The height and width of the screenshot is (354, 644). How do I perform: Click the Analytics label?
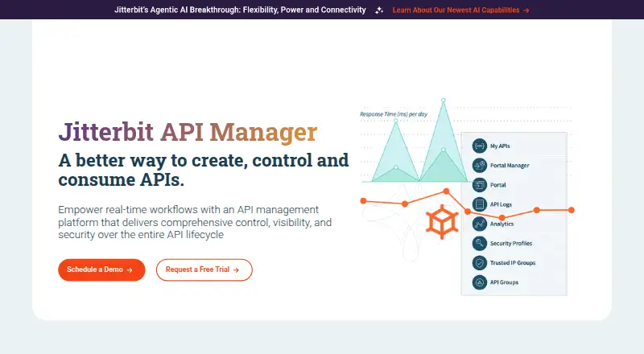pos(502,224)
